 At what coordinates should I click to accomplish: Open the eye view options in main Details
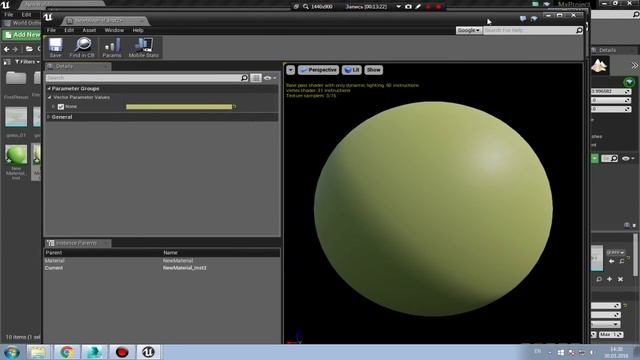coord(628,158)
